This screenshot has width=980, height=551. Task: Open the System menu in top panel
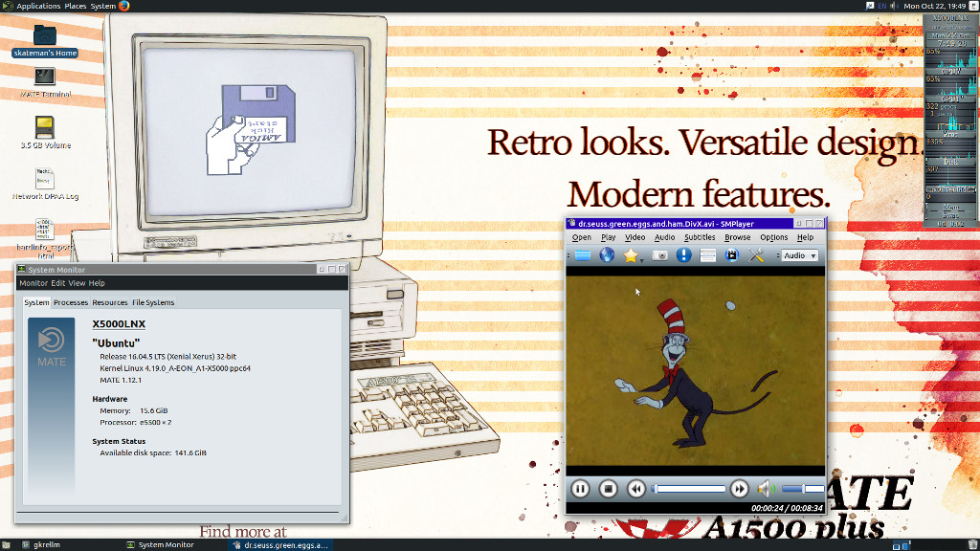pos(103,6)
